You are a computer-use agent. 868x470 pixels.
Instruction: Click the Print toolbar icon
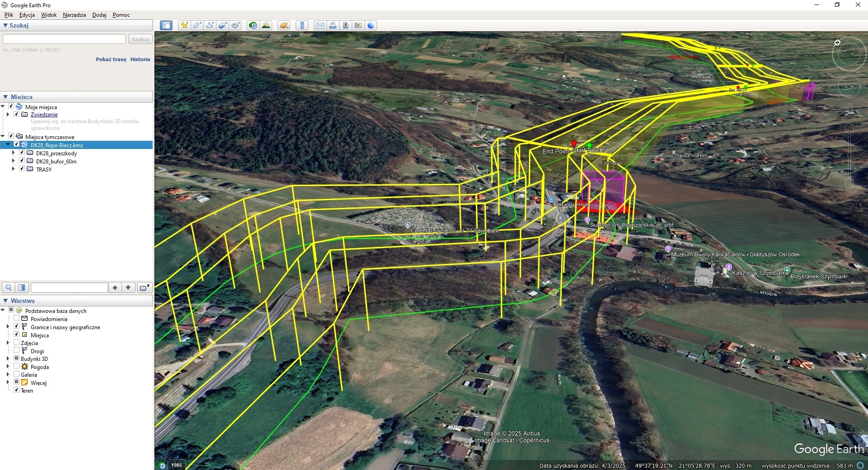(x=333, y=25)
